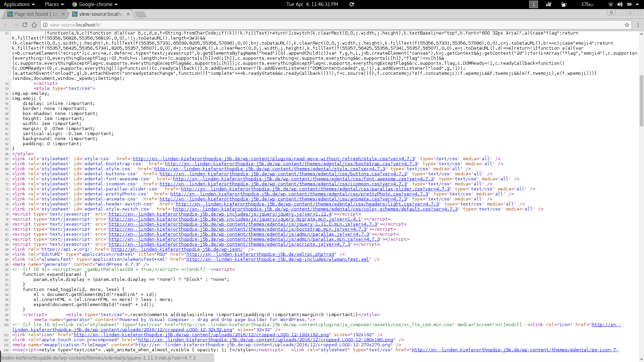View site information icon in address bar

[45, 25]
